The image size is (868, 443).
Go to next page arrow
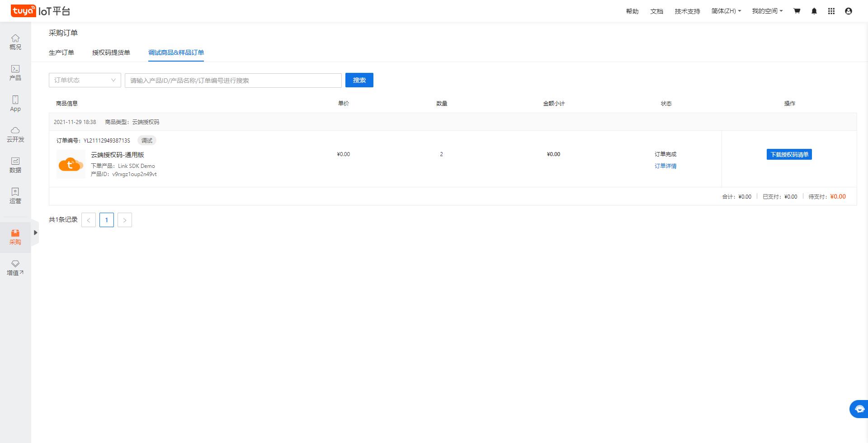(125, 220)
